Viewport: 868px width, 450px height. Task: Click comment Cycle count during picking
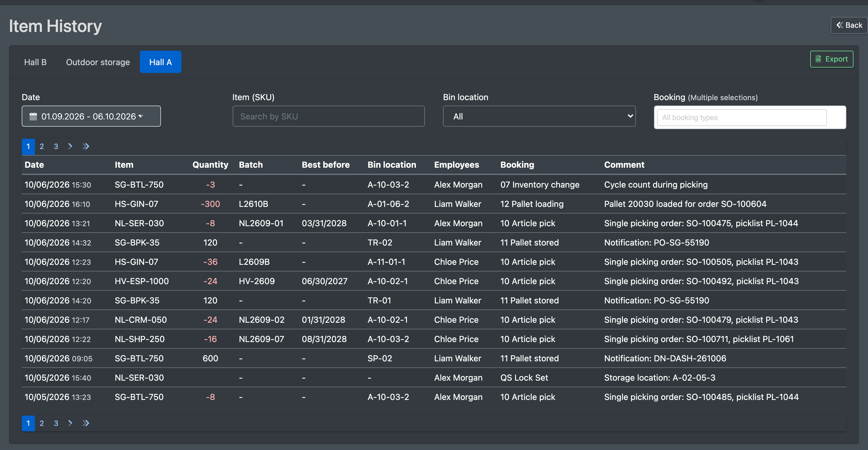point(656,185)
